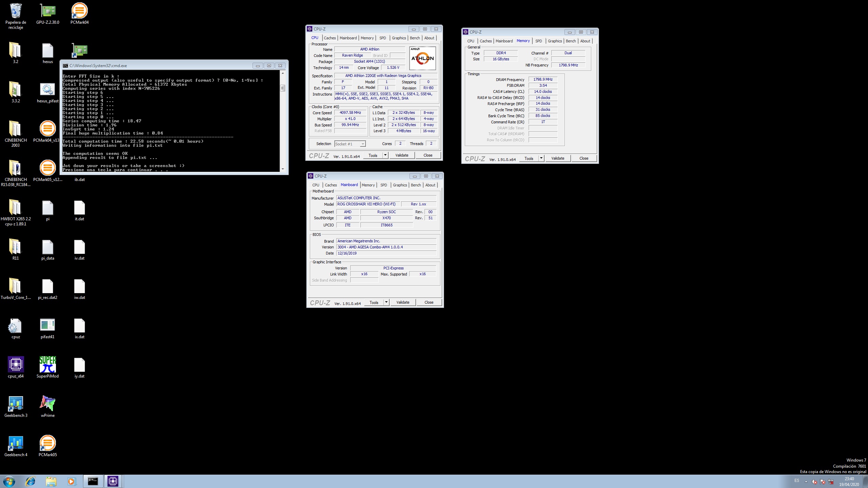This screenshot has width=868, height=488.
Task: Open Graphics tab in Mainboard CPU-Z window
Action: (x=400, y=185)
